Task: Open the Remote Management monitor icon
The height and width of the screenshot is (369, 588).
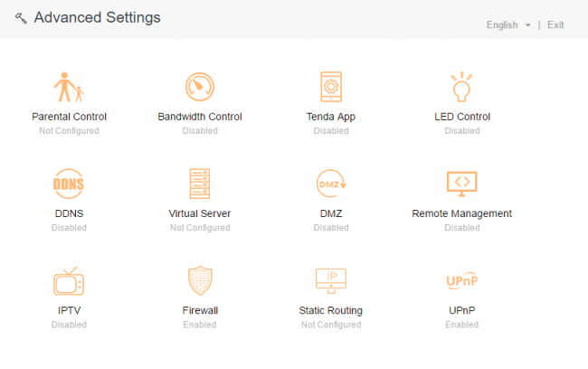Action: [x=462, y=184]
